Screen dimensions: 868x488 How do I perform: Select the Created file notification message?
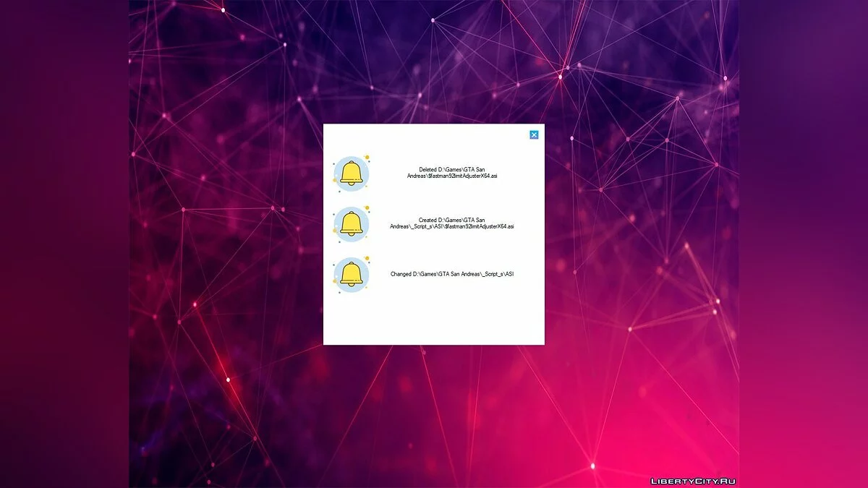(x=452, y=223)
